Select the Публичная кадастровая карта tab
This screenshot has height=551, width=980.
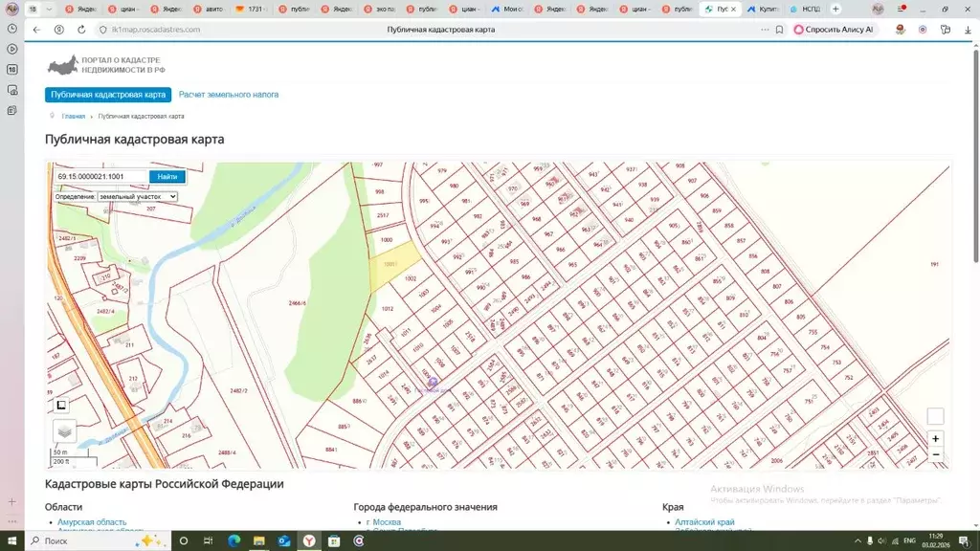[108, 95]
